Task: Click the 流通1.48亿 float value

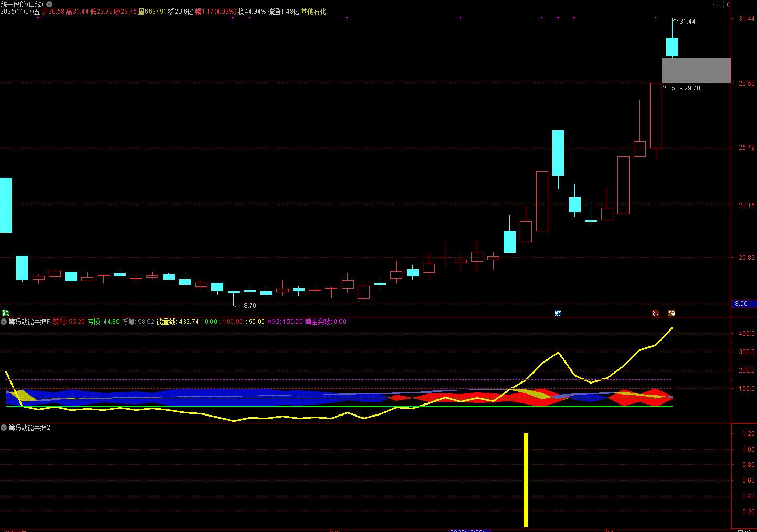Action: (283, 12)
